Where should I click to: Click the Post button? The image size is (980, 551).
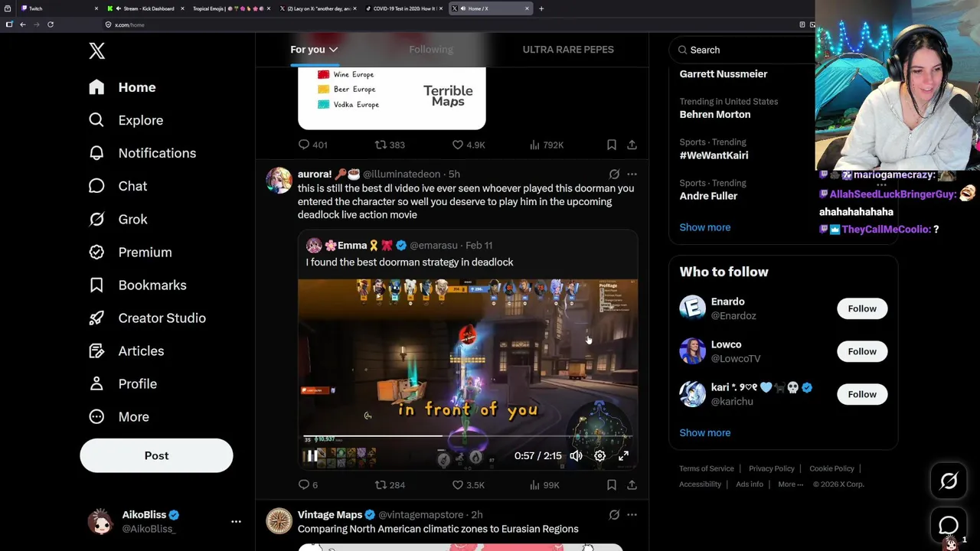point(156,455)
